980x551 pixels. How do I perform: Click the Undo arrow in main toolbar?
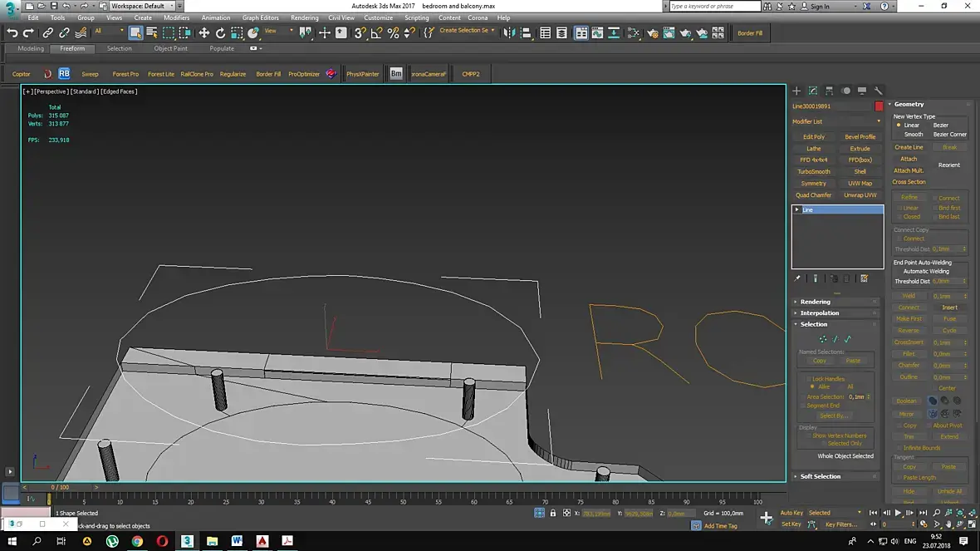coord(12,33)
